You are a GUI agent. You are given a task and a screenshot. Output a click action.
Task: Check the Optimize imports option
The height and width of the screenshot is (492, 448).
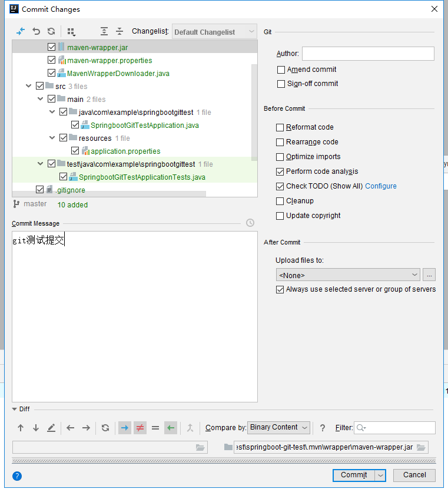point(280,157)
